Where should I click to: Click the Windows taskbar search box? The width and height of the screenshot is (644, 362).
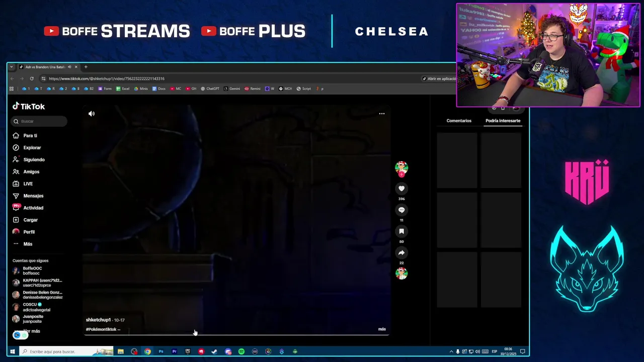coord(66,351)
